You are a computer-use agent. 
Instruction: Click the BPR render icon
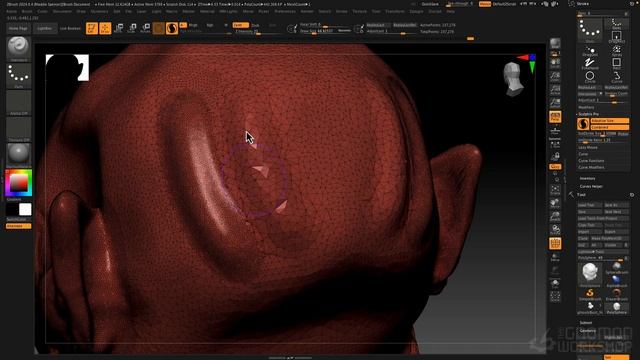pyautogui.click(x=555, y=43)
